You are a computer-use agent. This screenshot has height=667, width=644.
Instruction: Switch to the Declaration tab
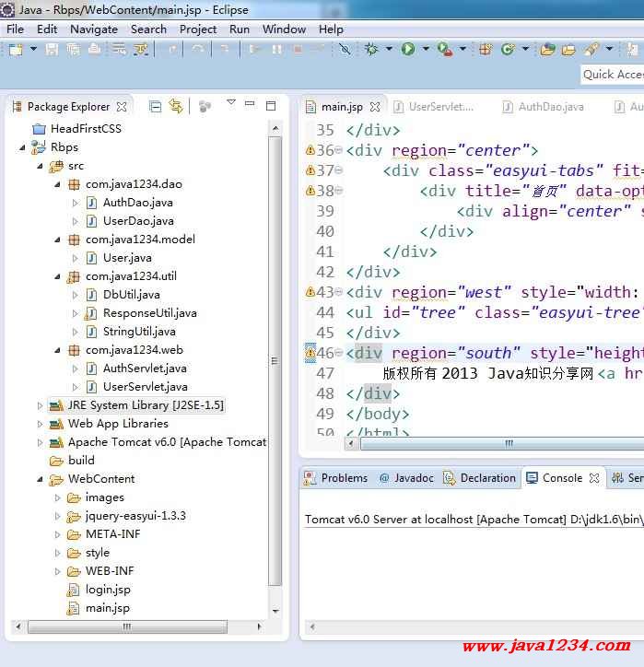point(479,478)
